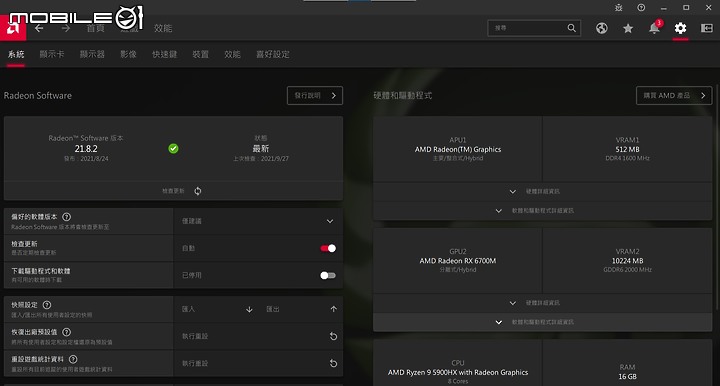Click the 匯入 down arrow

pos(249,309)
